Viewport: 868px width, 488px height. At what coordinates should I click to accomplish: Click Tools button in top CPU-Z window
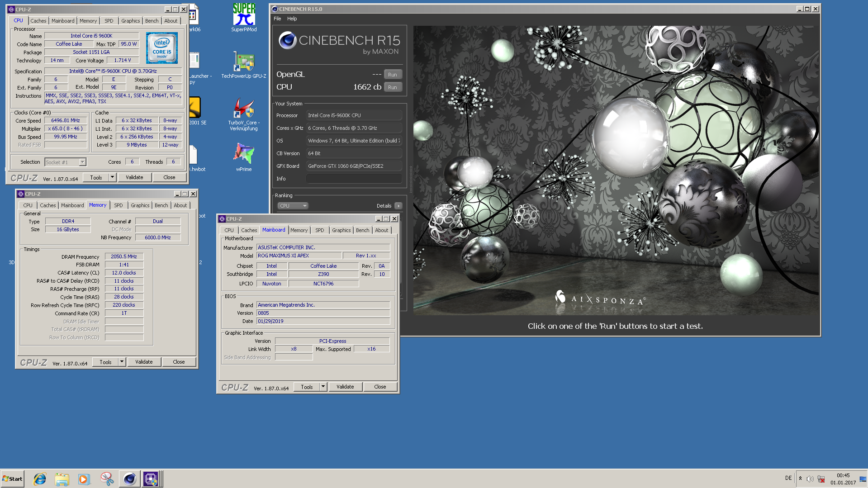pyautogui.click(x=96, y=177)
